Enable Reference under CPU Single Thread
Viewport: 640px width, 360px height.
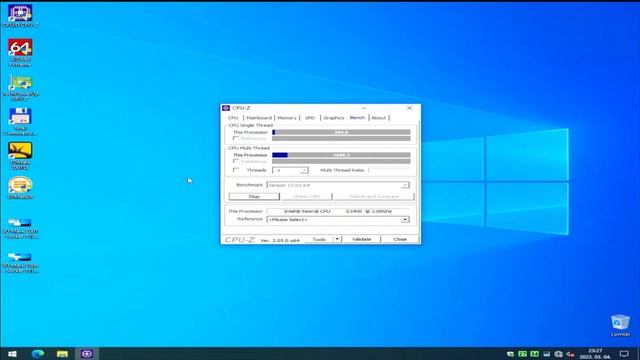click(x=236, y=139)
